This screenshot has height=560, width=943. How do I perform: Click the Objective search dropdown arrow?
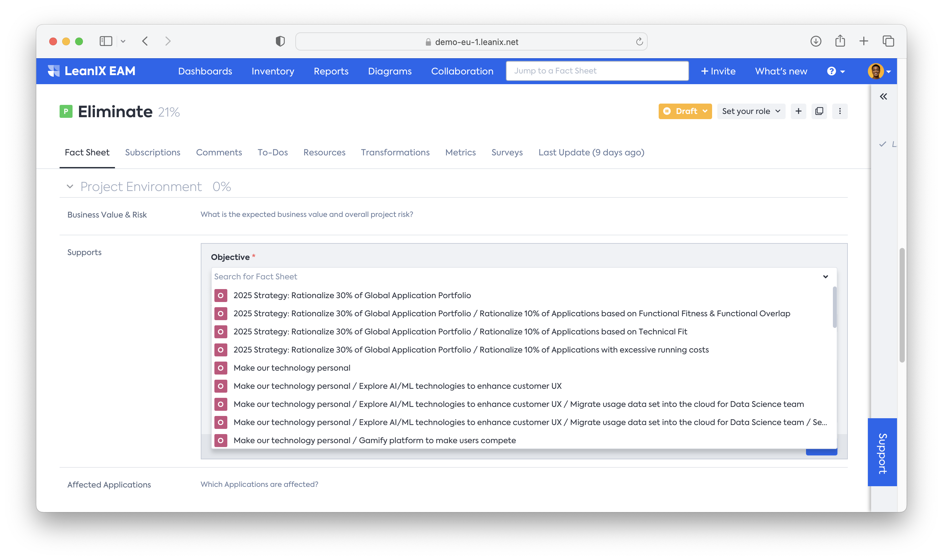(825, 277)
